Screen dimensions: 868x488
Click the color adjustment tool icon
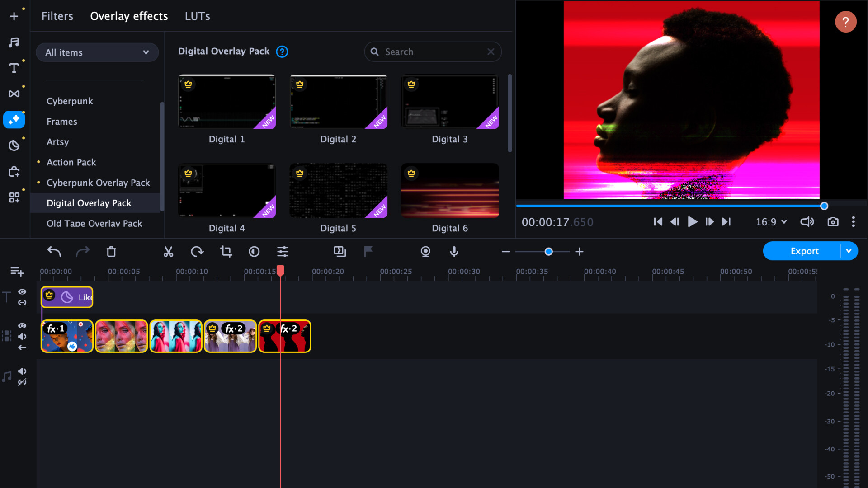coord(254,251)
